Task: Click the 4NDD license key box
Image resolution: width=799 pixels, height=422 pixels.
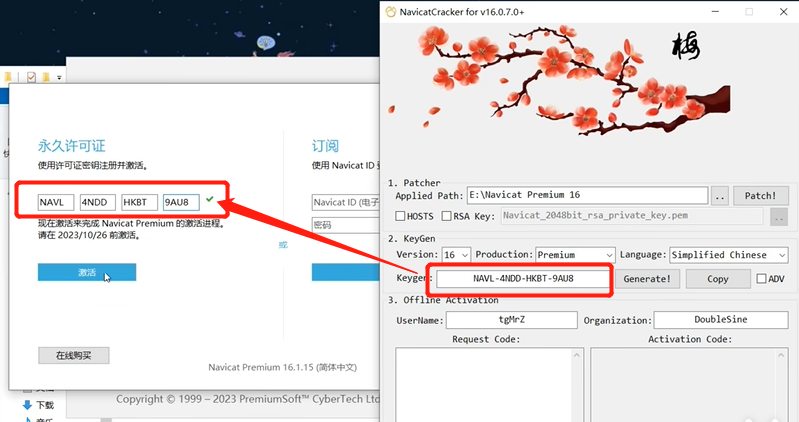Action: coord(97,202)
